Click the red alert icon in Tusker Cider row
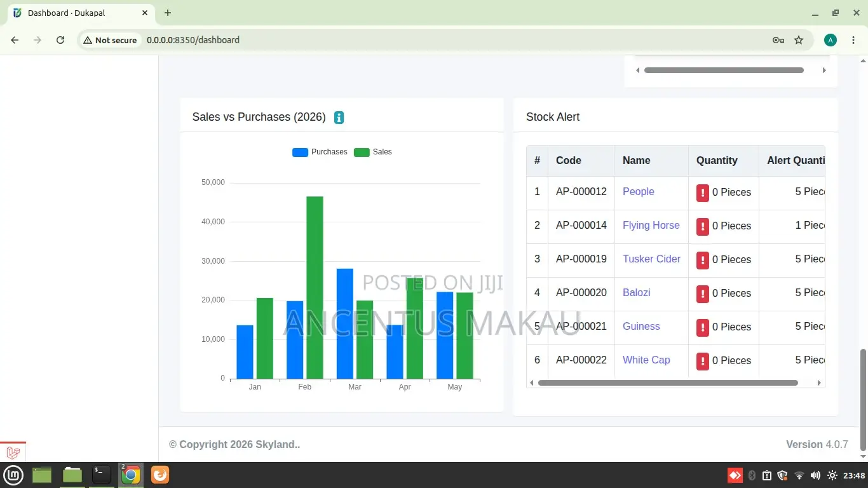This screenshot has height=488, width=868. pyautogui.click(x=703, y=260)
